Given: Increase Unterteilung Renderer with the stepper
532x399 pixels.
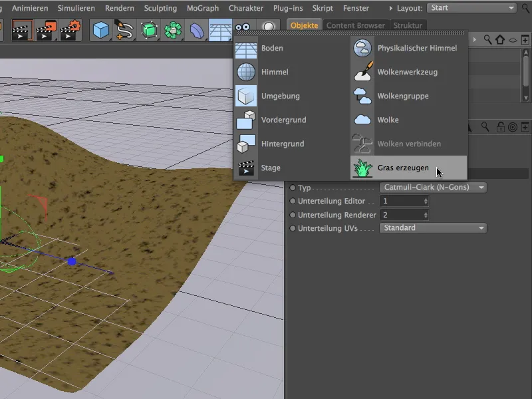Looking at the screenshot, I should coord(426,211).
